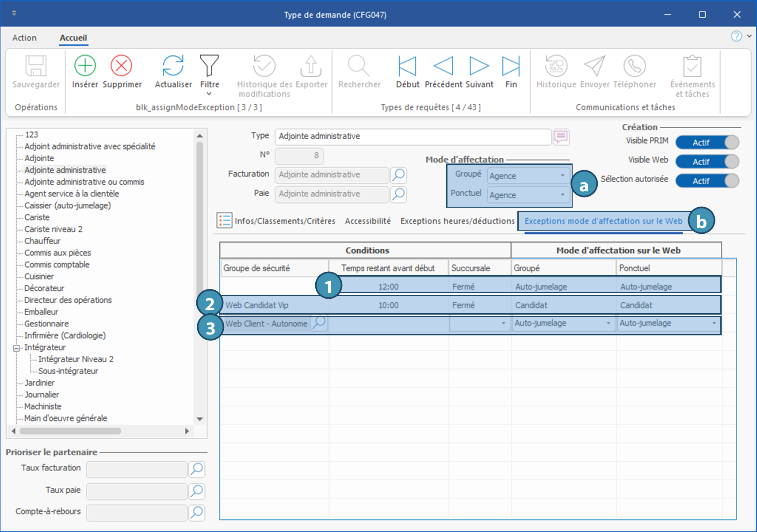Disable the Sélection autorisée switch

pos(707,181)
